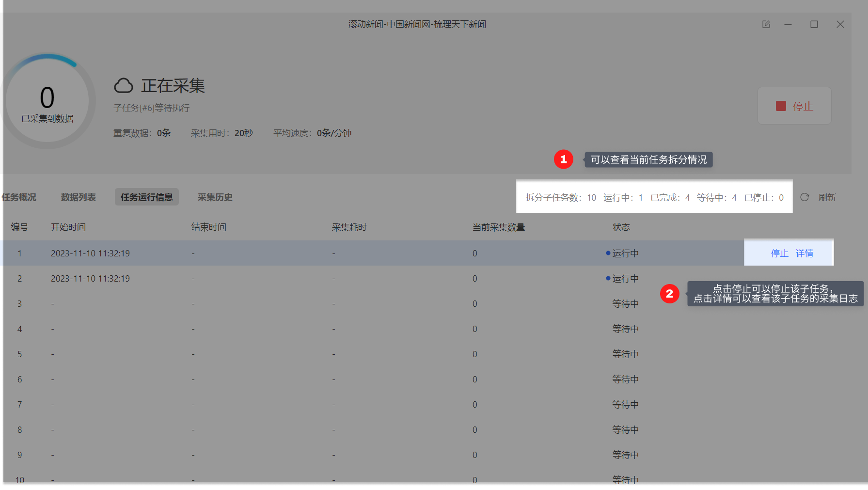Click collected count 0 in row 8
Viewport: 868px width, 490px height.
(x=475, y=430)
